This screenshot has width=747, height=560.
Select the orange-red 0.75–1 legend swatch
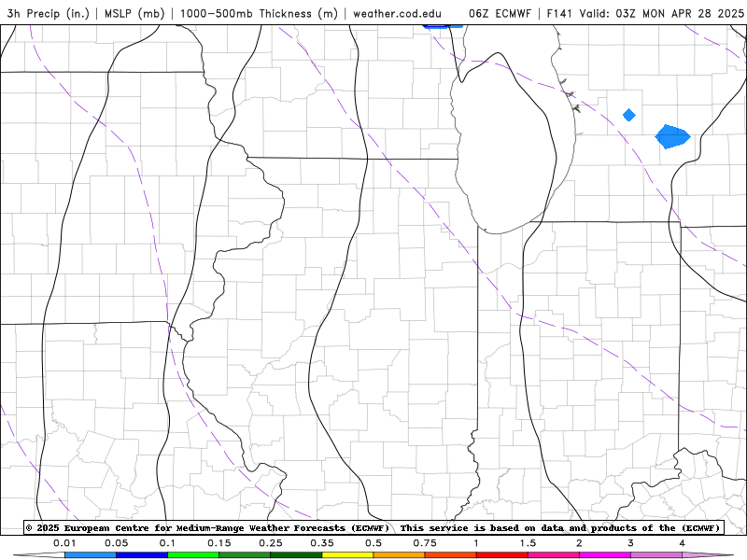coord(451,555)
